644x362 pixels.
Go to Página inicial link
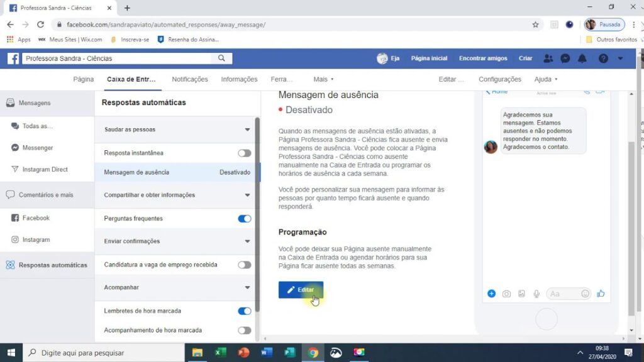(x=429, y=58)
